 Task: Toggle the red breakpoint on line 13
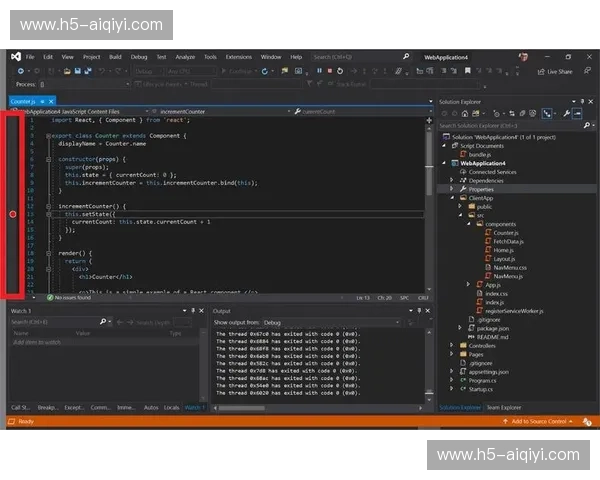point(13,214)
